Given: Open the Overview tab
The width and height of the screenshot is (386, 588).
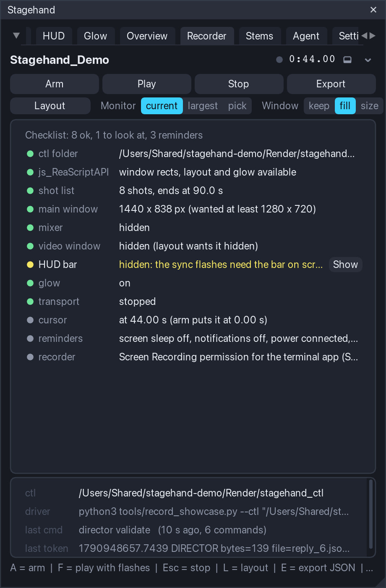Looking at the screenshot, I should [x=147, y=36].
